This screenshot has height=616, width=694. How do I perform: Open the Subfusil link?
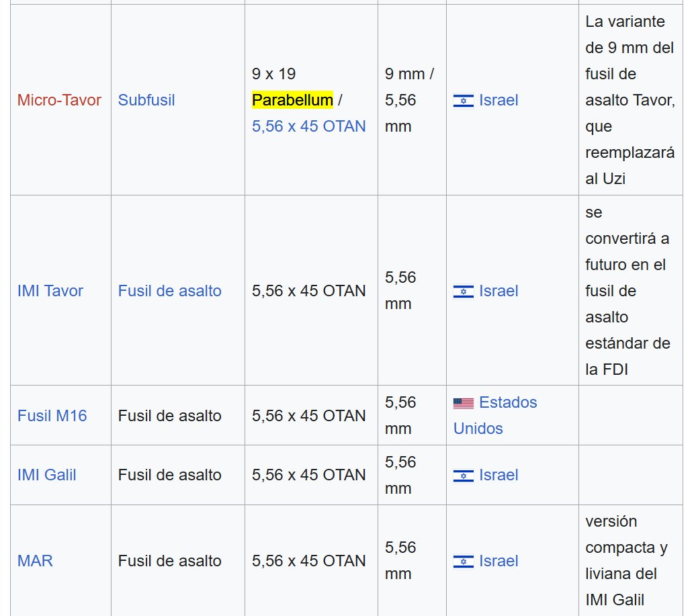[146, 100]
